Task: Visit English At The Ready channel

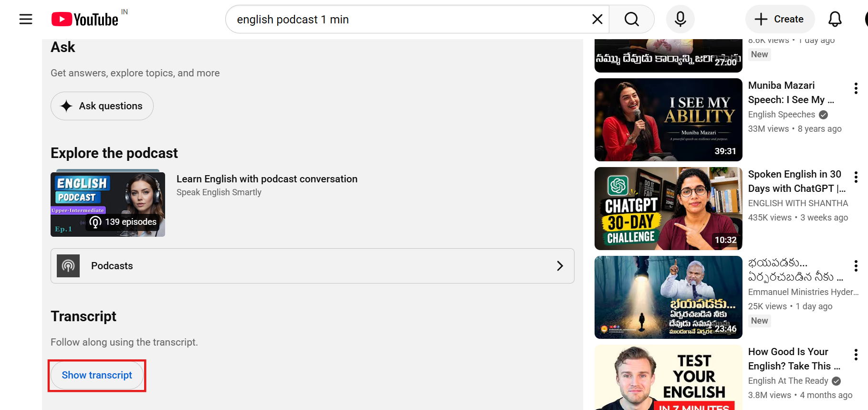Action: pos(788,381)
